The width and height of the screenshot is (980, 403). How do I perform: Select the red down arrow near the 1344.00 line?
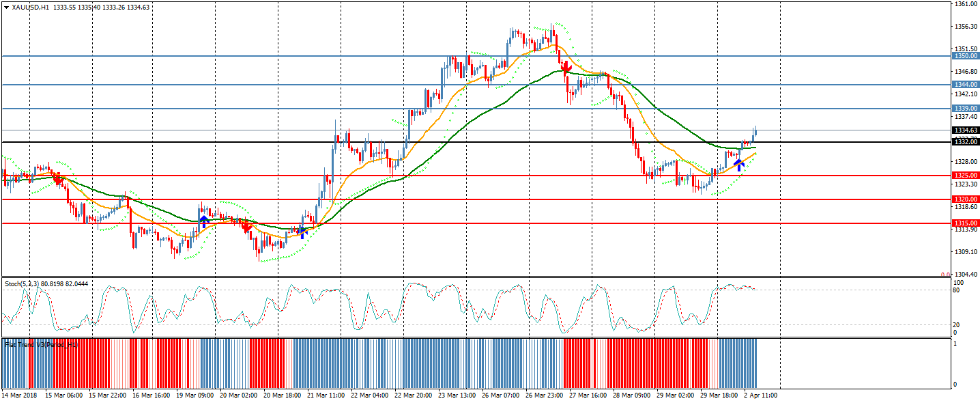tap(566, 68)
